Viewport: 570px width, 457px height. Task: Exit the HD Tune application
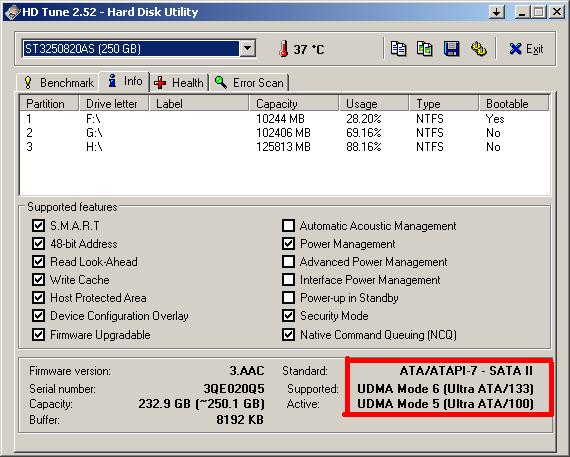526,49
